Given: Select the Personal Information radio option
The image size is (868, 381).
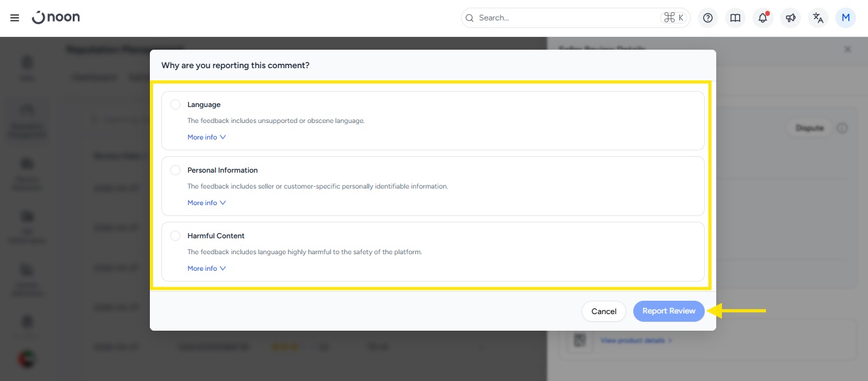Looking at the screenshot, I should [175, 170].
